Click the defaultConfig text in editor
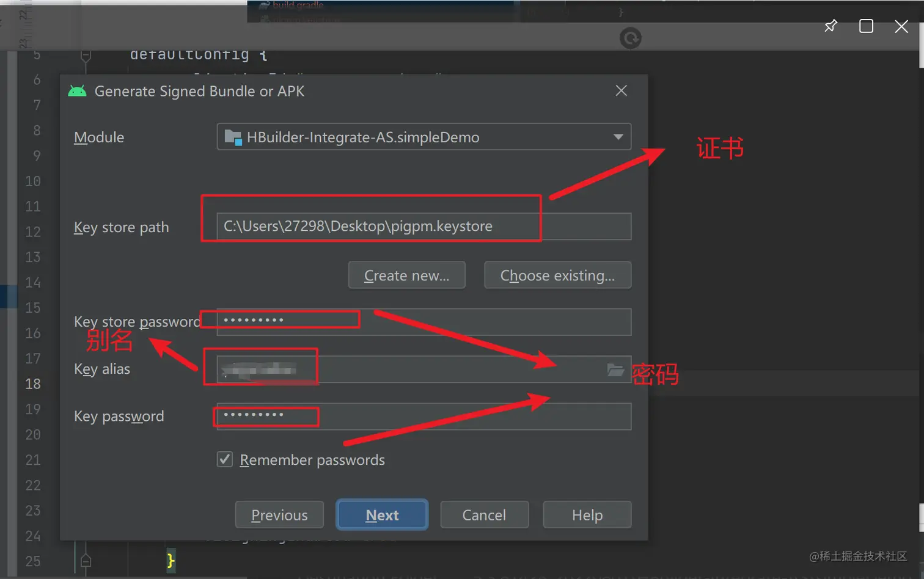 (x=189, y=55)
